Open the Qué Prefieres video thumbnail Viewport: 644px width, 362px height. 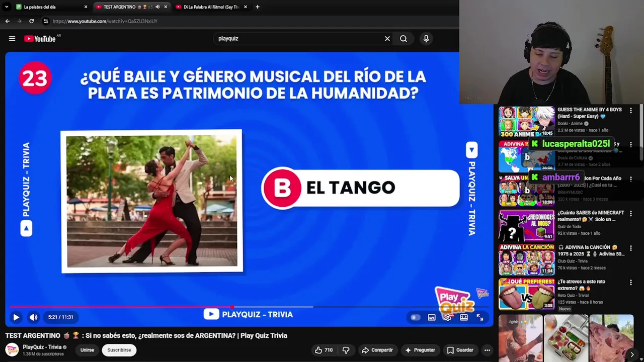(526, 294)
